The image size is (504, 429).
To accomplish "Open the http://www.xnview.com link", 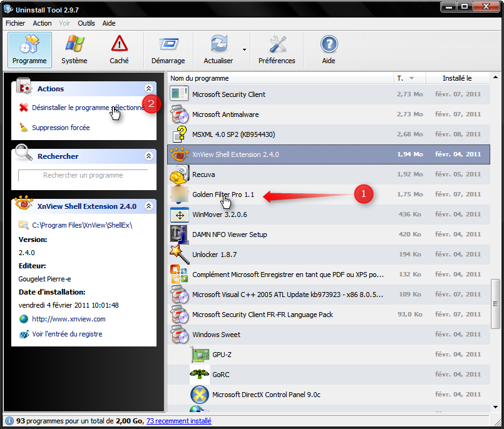I will [68, 319].
